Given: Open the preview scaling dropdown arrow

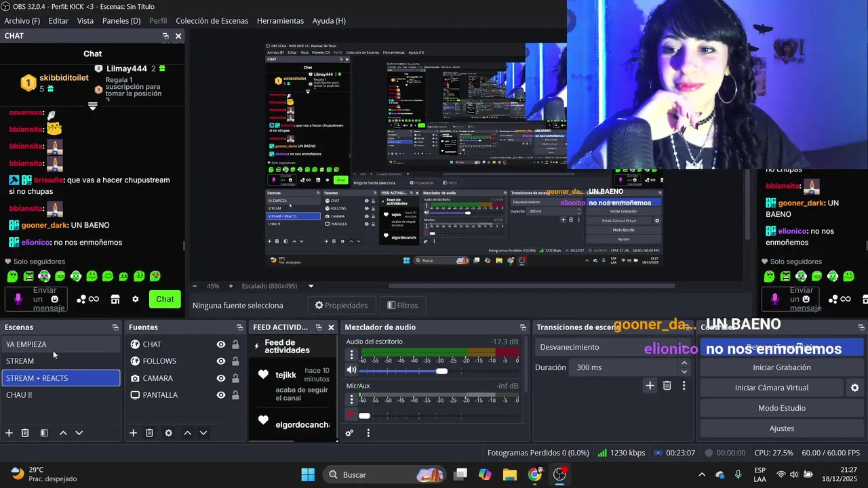Looking at the screenshot, I should pyautogui.click(x=311, y=286).
